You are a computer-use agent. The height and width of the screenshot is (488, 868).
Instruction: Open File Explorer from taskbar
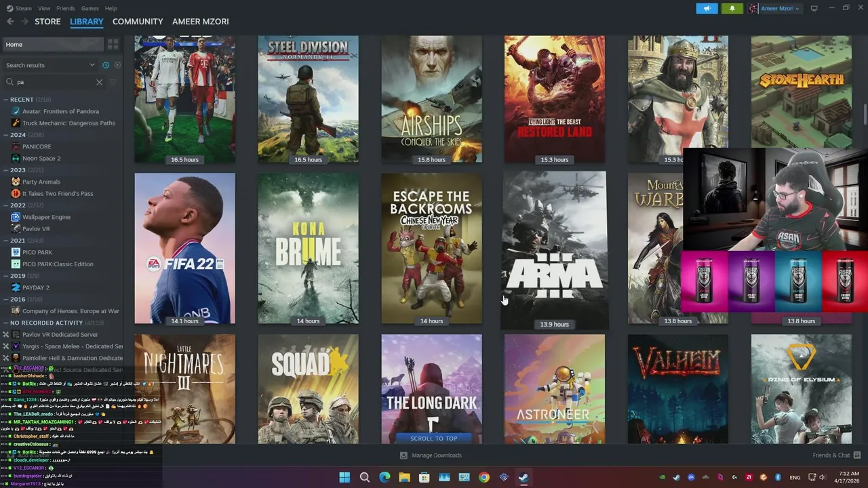pos(404,477)
